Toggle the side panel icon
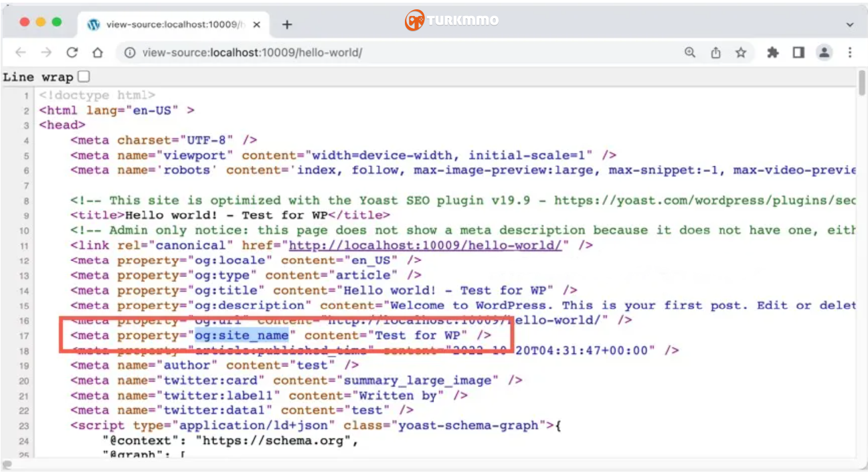Image resolution: width=868 pixels, height=475 pixels. click(x=798, y=52)
